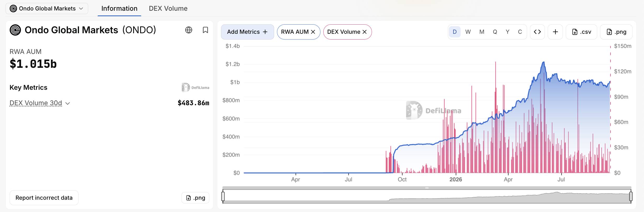Click the $1.015b RWA AUM value
This screenshot has width=644, height=212.
tap(33, 64)
